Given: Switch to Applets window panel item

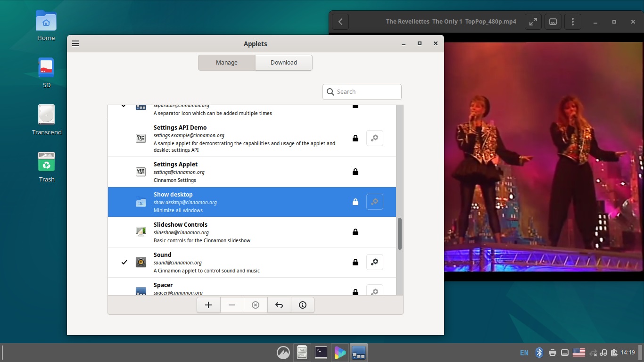Looking at the screenshot, I should point(359,352).
